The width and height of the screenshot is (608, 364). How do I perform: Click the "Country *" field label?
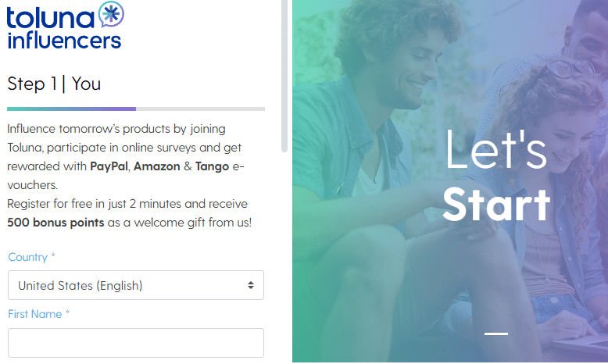31,257
